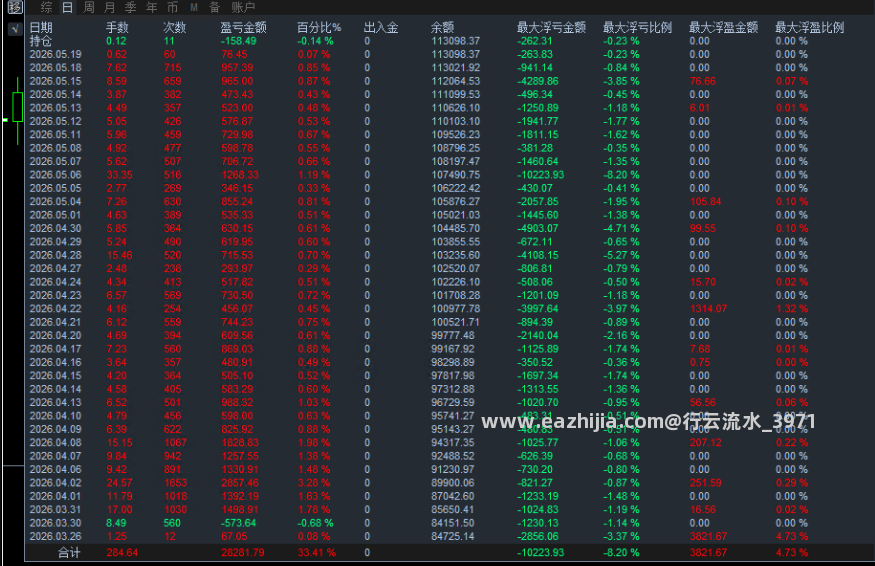Click the floating profit ratio 1.32 %
The image size is (875, 566).
coord(792,309)
